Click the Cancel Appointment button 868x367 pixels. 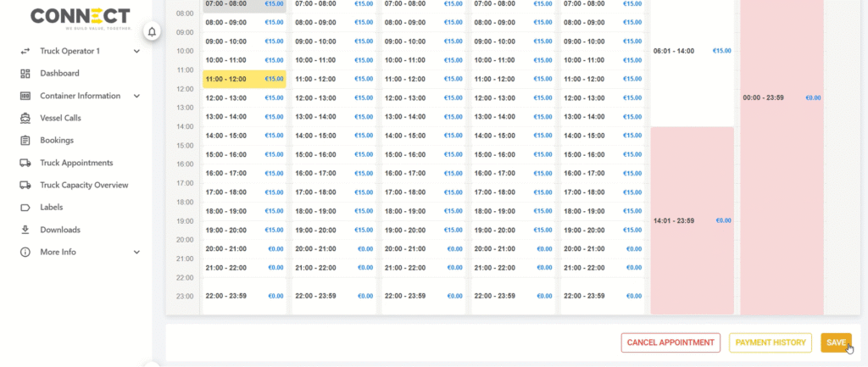coord(670,342)
